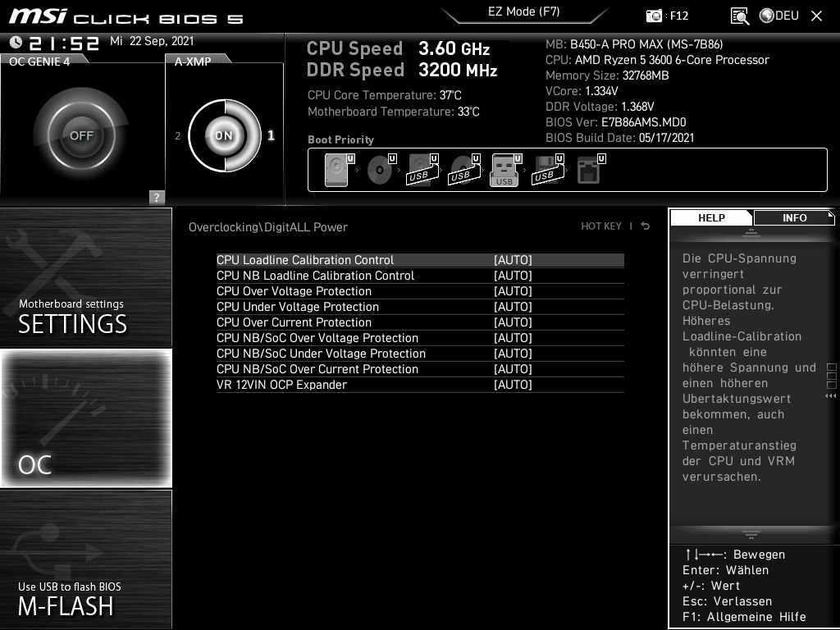Switch to the INFO tab

coord(793,217)
